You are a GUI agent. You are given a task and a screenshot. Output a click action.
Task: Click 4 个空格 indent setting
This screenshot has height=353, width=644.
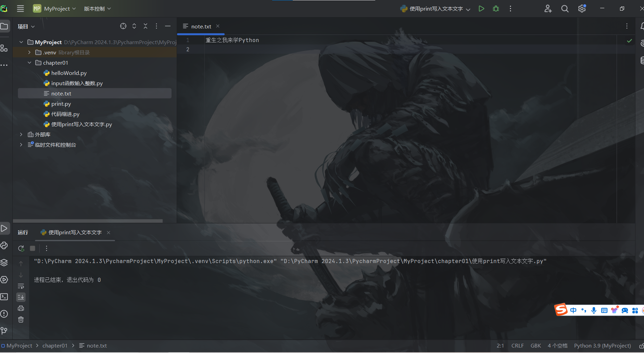pos(557,345)
